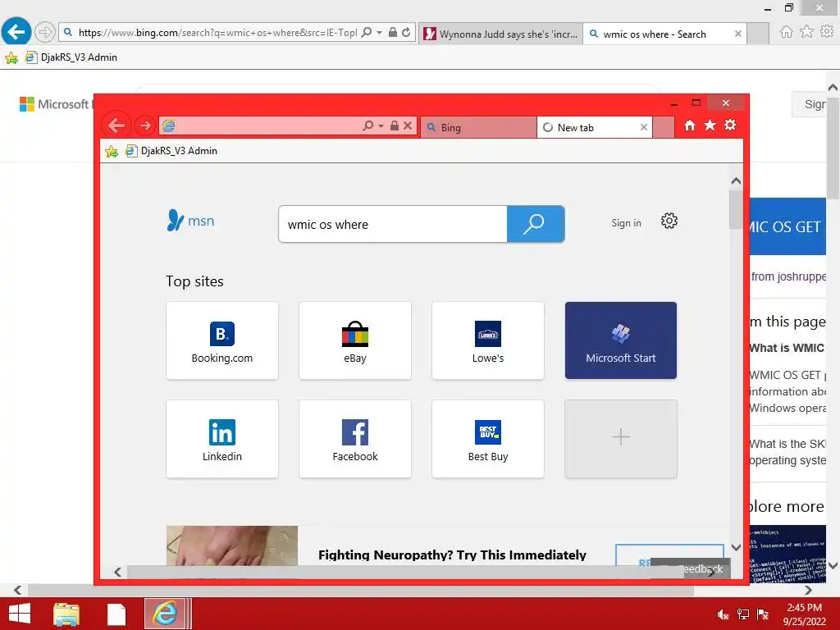Switch to the Bing tab in front window
This screenshot has width=840, height=630.
(x=478, y=127)
